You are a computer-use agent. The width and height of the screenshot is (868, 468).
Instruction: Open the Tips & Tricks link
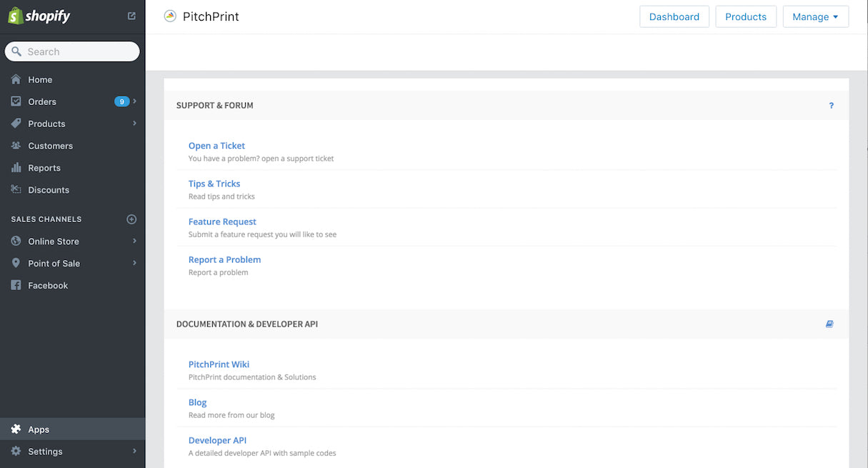pos(214,184)
